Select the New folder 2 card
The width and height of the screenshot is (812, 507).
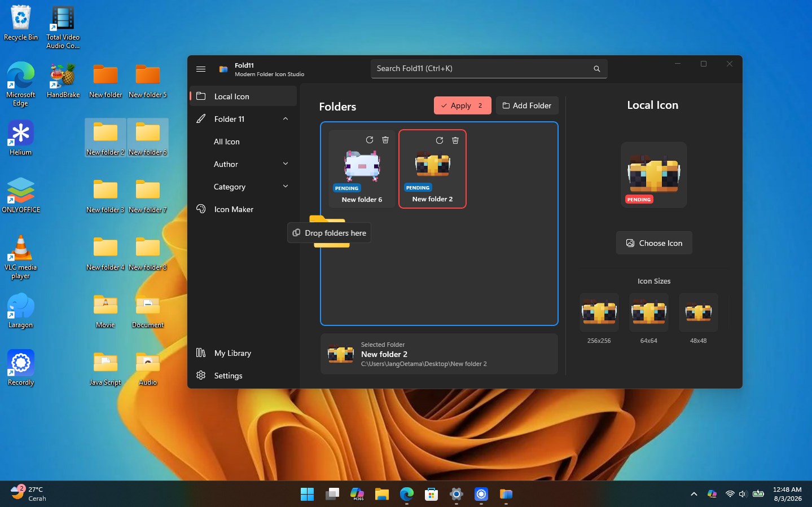433,169
